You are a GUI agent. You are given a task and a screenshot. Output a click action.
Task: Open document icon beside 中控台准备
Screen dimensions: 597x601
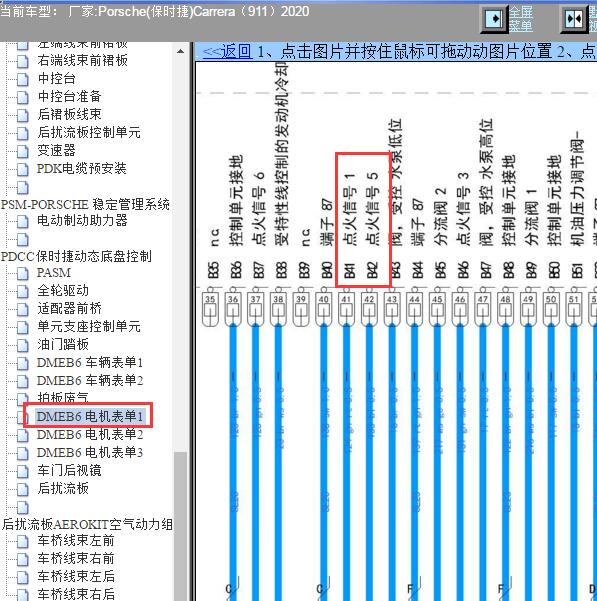pyautogui.click(x=23, y=97)
